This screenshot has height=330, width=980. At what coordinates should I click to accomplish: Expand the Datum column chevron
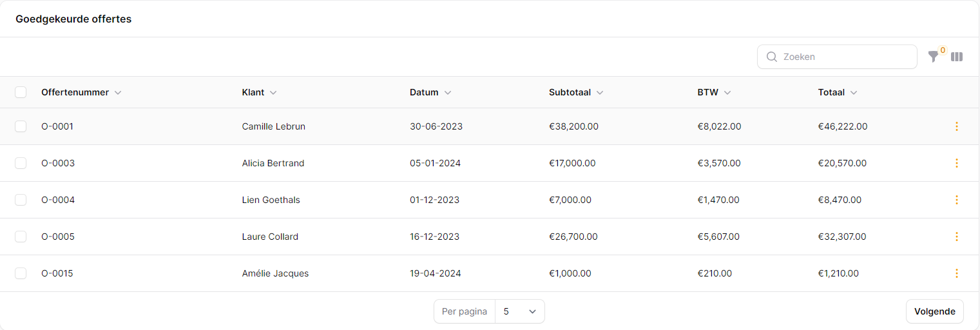(448, 93)
